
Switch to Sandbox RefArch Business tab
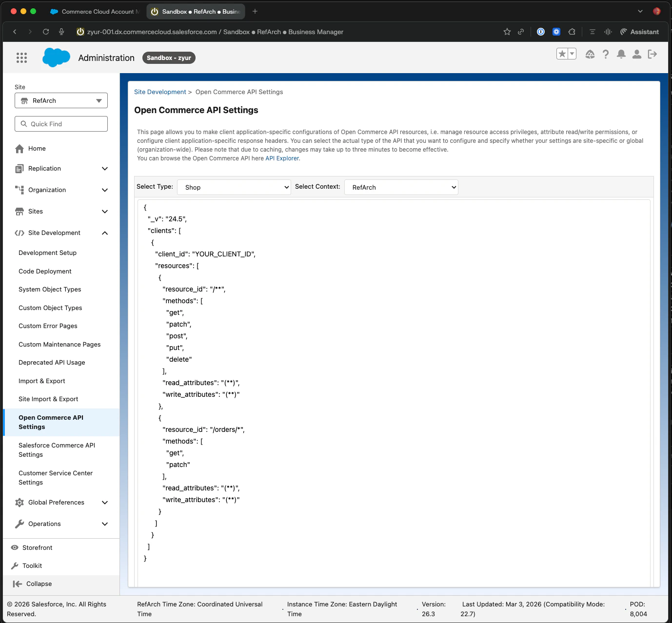pos(196,11)
